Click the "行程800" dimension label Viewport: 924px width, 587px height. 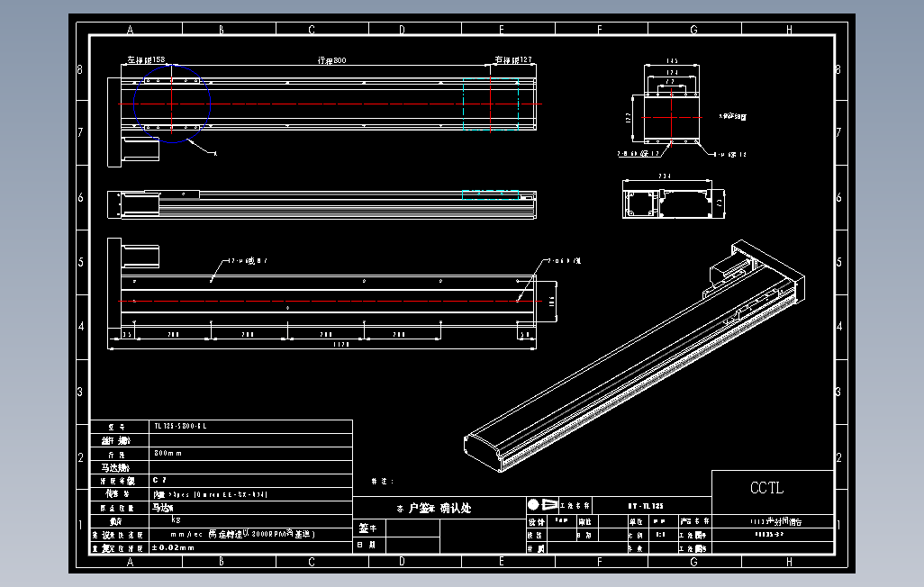coord(331,60)
